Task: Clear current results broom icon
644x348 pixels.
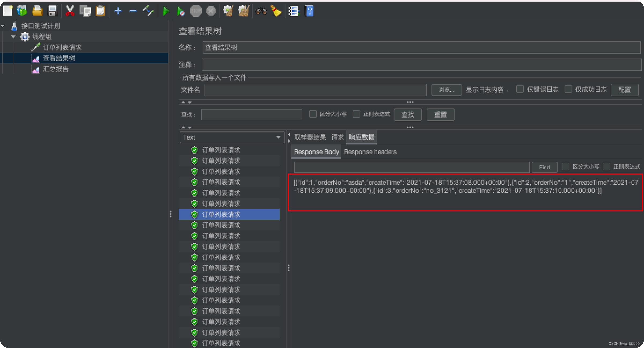Action: pos(228,11)
